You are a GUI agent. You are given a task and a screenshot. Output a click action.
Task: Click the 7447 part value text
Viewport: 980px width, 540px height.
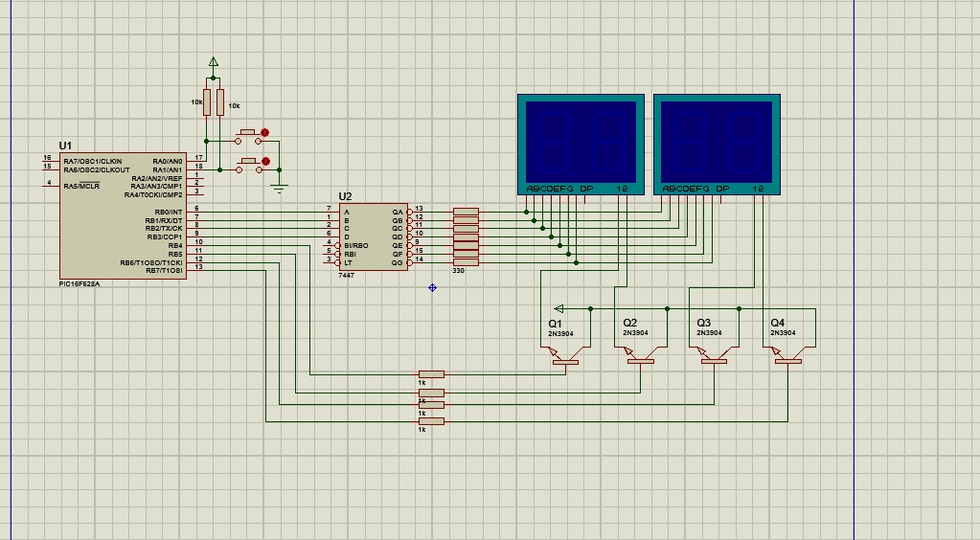(x=346, y=275)
